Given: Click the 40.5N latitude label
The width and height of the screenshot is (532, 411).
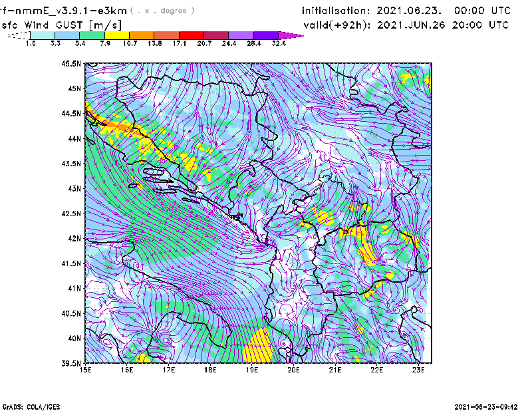Looking at the screenshot, I should [71, 313].
